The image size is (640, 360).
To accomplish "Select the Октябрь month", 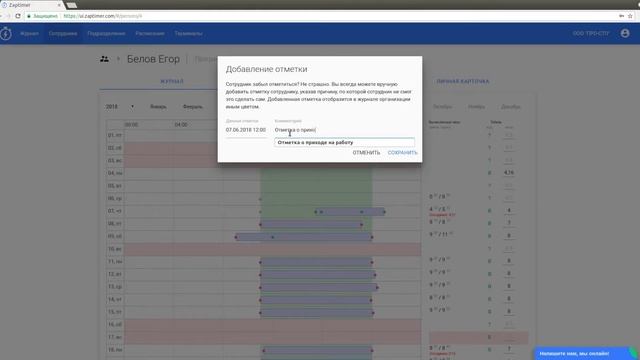I will coord(442,107).
